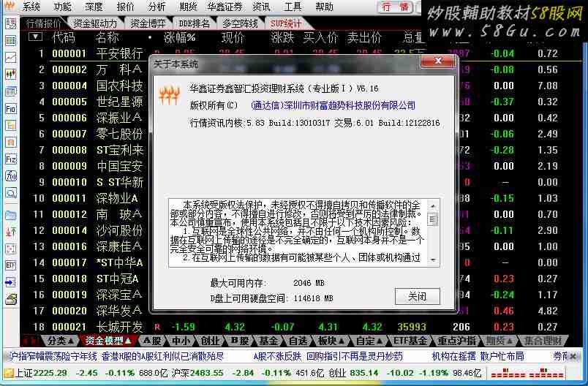Screen dimensions: 588x386
Task: Click the red connection indicator in status bar
Action: point(527,374)
